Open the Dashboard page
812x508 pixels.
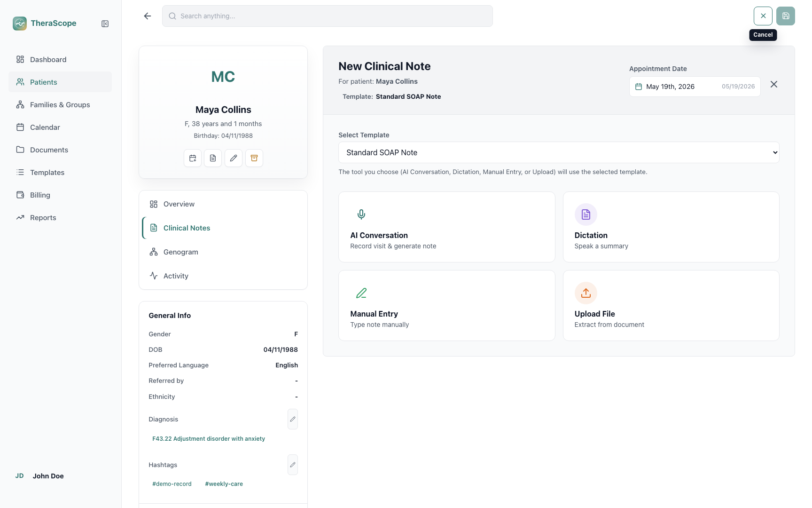60,59
